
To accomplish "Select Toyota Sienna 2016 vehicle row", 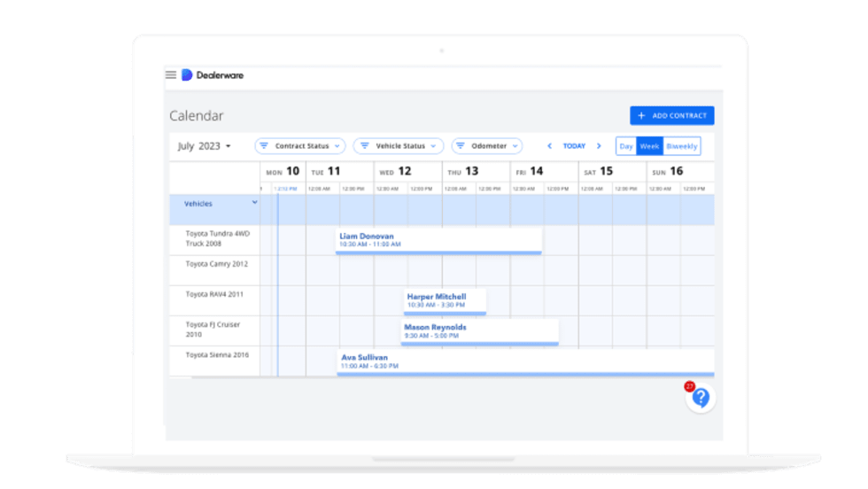I will [216, 355].
